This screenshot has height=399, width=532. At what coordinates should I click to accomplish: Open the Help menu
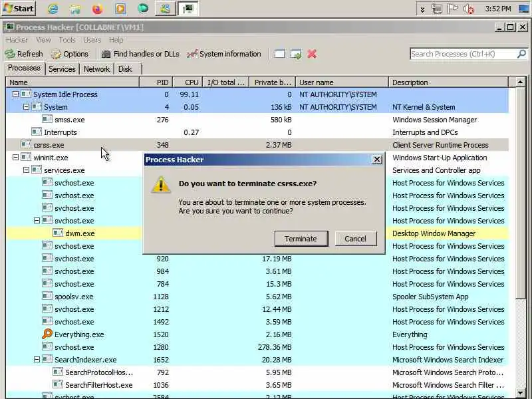click(x=116, y=40)
